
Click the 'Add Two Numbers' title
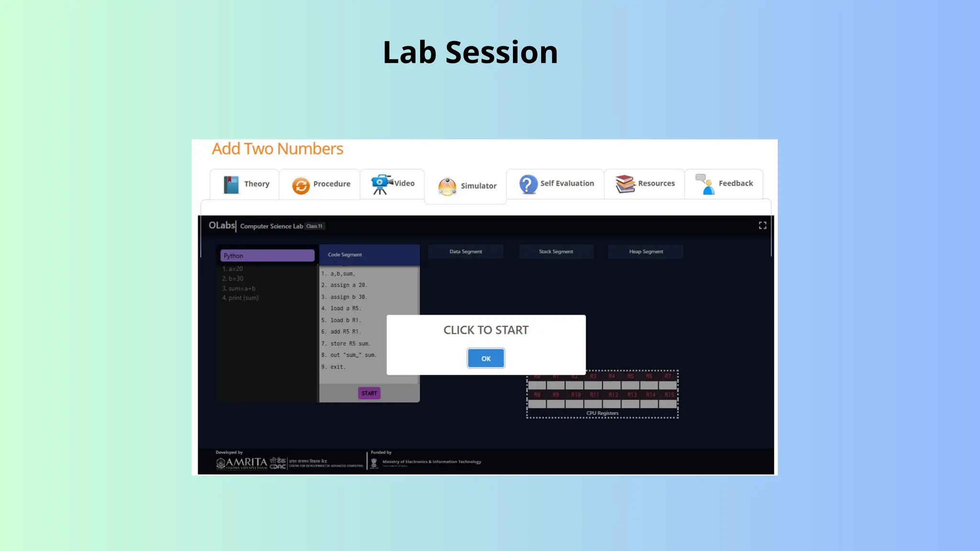(278, 149)
